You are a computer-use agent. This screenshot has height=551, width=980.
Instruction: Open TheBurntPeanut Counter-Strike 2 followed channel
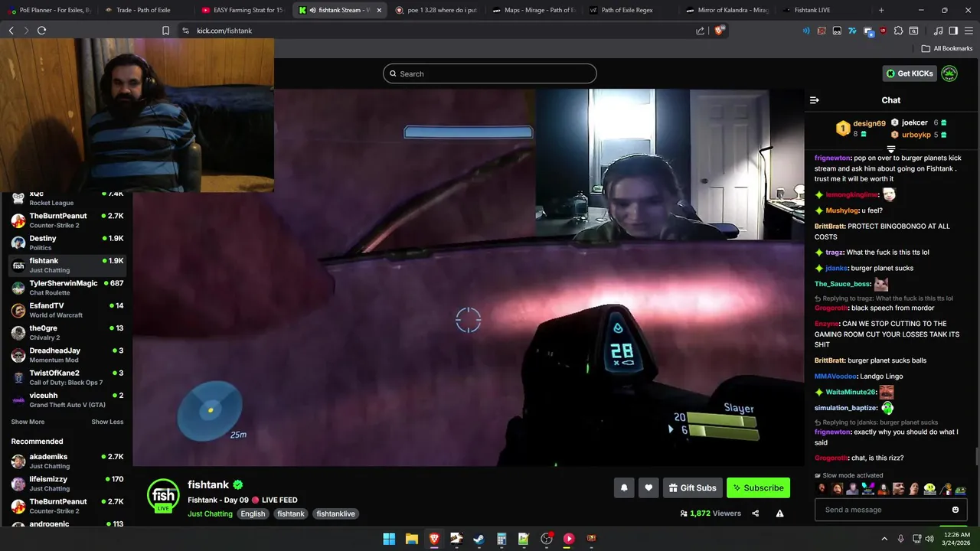67,220
